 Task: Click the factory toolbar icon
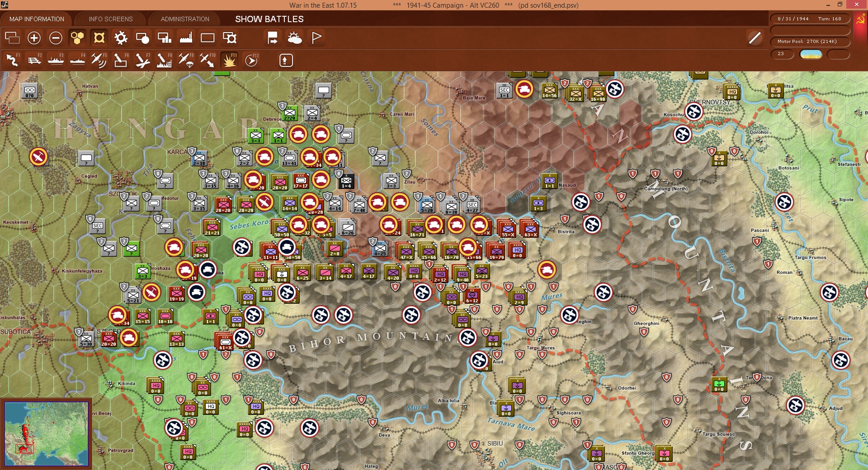pyautogui.click(x=186, y=38)
